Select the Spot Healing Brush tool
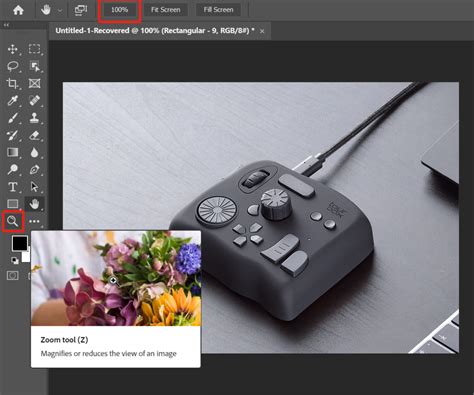Screen dimensions: 474x395 [34, 100]
